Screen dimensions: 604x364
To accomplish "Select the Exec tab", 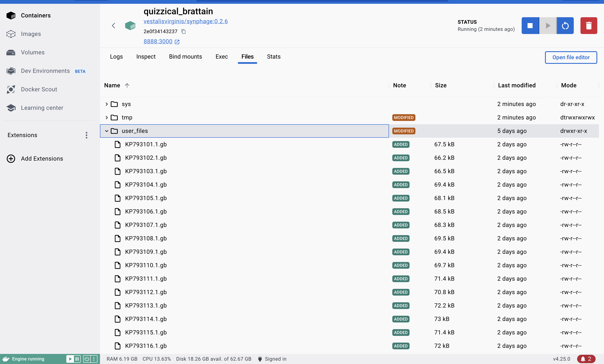I will [x=222, y=56].
